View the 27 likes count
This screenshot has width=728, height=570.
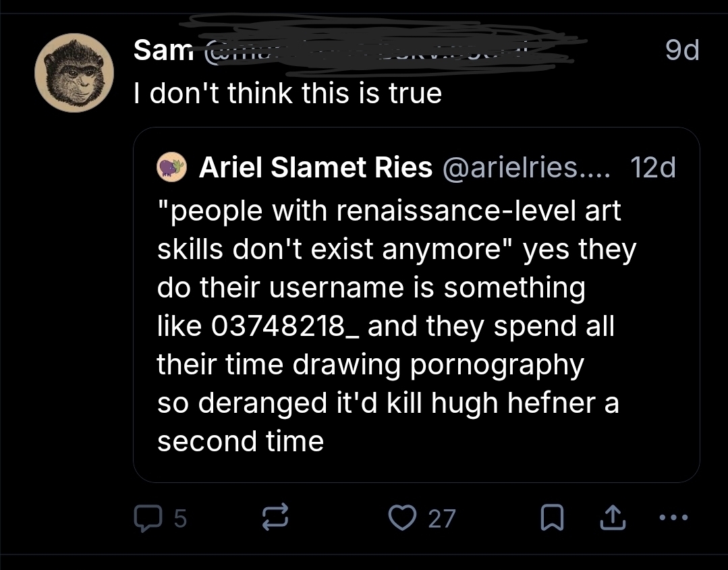[442, 518]
